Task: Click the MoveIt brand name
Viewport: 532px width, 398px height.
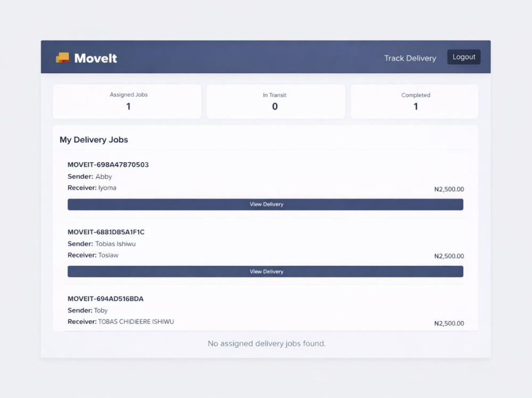Action: tap(96, 58)
